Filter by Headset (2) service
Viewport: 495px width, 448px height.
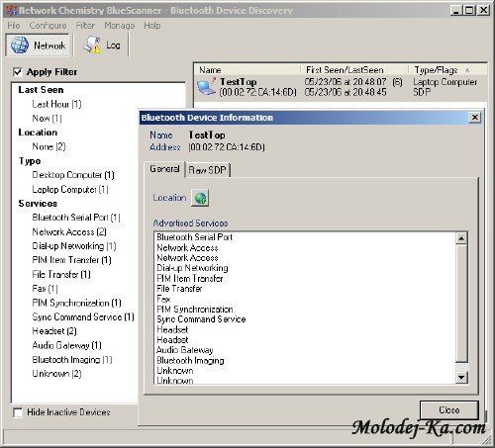click(x=54, y=331)
